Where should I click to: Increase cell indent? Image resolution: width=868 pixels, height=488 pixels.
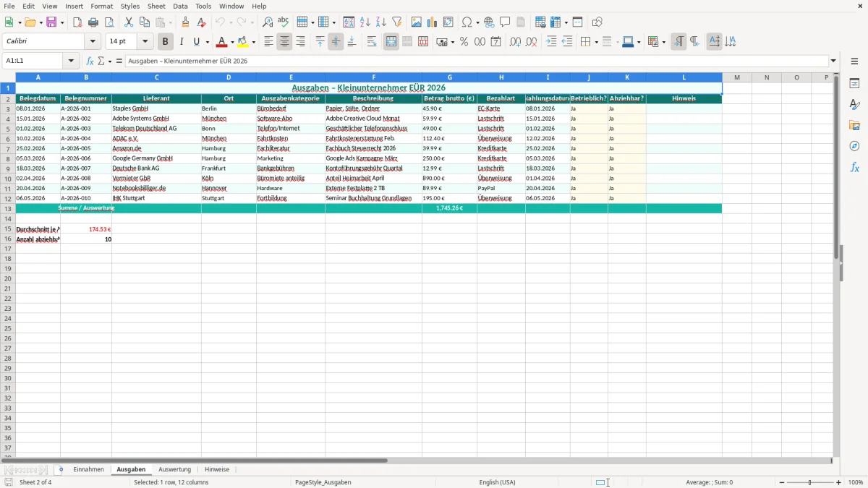551,42
